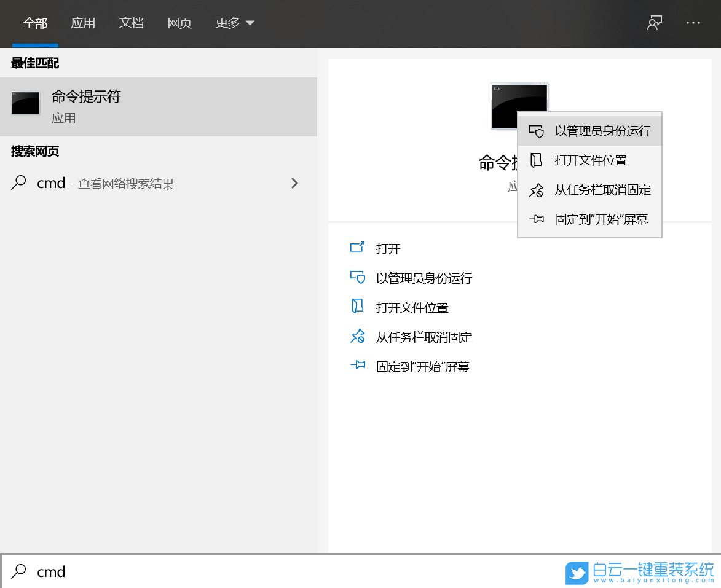Viewport: 721px width, 588px height.
Task: Open the user account icon at top right
Action: (654, 22)
